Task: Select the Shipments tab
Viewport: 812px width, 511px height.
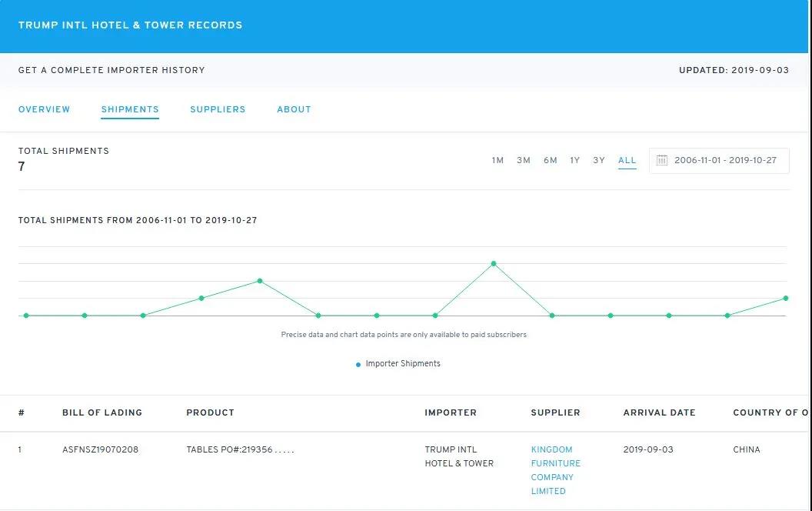Action: pyautogui.click(x=130, y=109)
